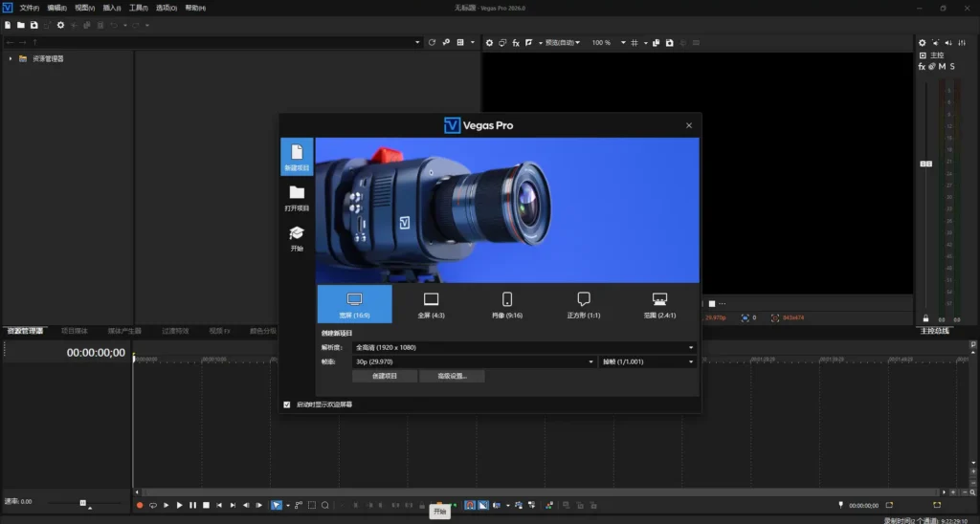This screenshot has width=980, height=524.
Task: Click the master volume fader handle
Action: point(925,164)
